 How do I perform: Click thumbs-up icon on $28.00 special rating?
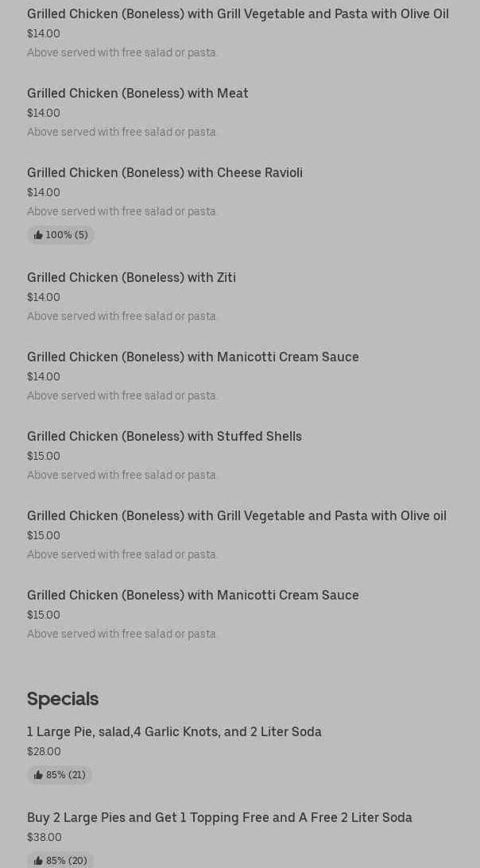pos(38,775)
